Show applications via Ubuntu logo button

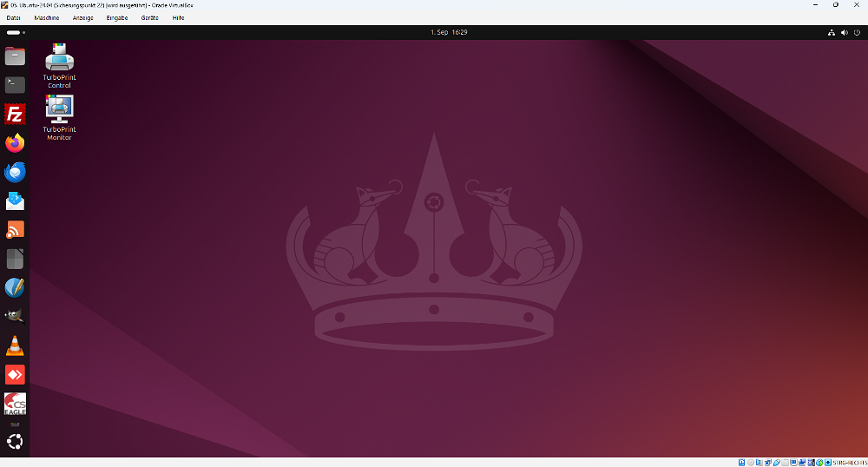point(15,442)
